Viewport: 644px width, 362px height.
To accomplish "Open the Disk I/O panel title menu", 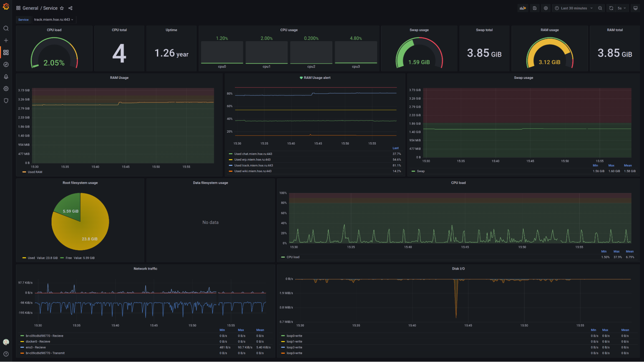I will pyautogui.click(x=458, y=269).
